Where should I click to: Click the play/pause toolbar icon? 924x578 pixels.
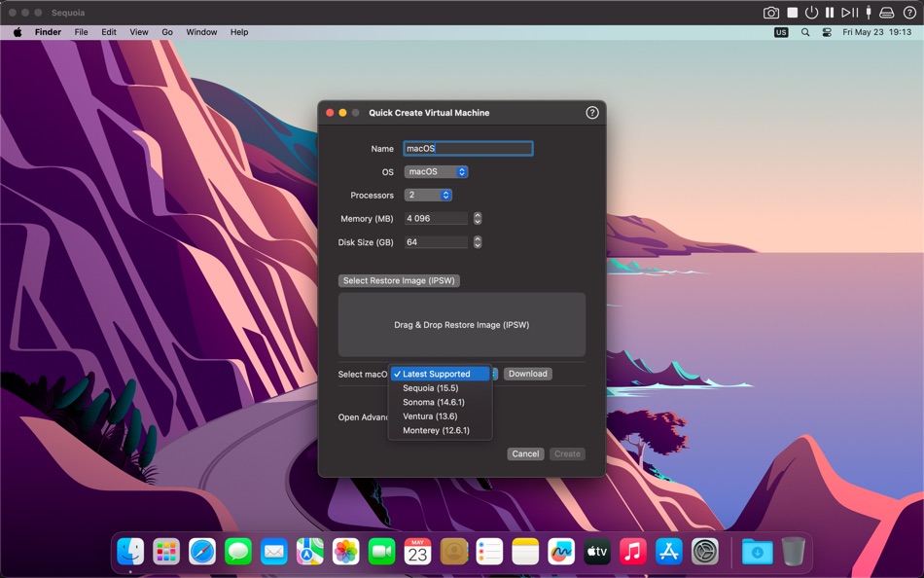(x=851, y=12)
